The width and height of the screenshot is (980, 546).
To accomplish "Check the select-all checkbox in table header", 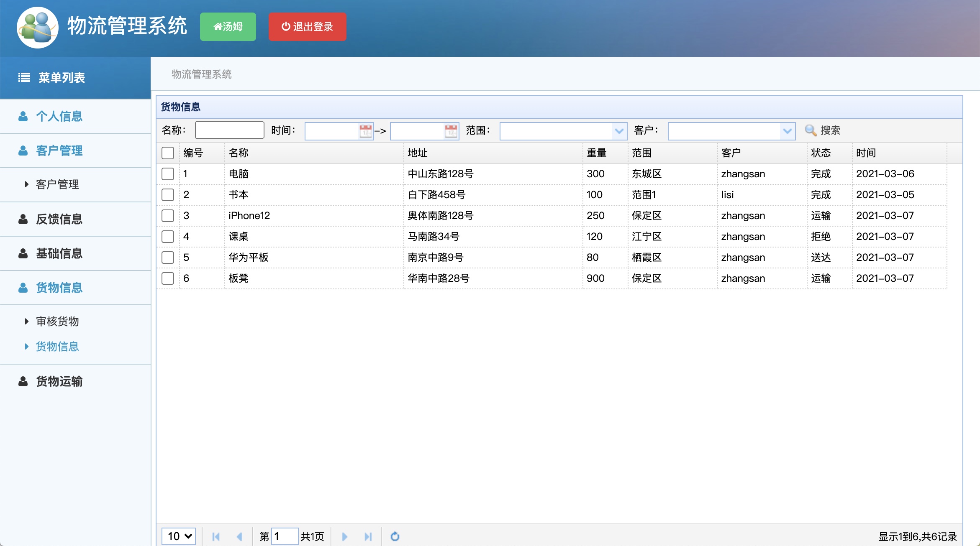I will [x=167, y=153].
